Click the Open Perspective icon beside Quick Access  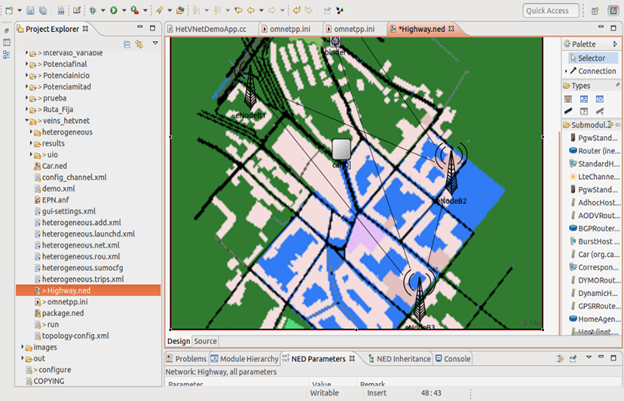(x=595, y=11)
